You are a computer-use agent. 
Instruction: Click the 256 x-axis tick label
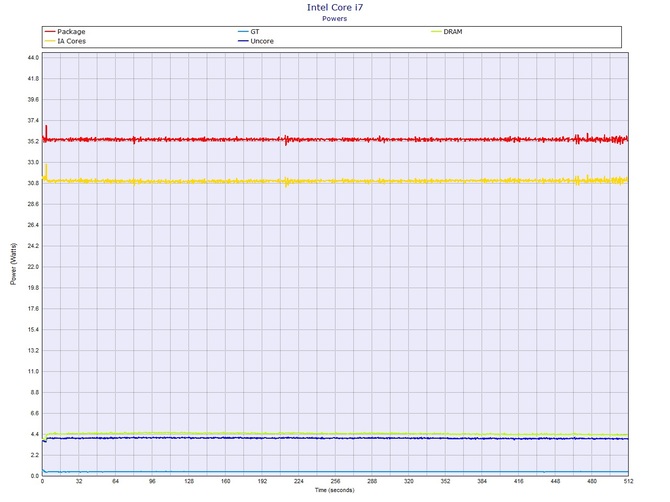pos(335,481)
